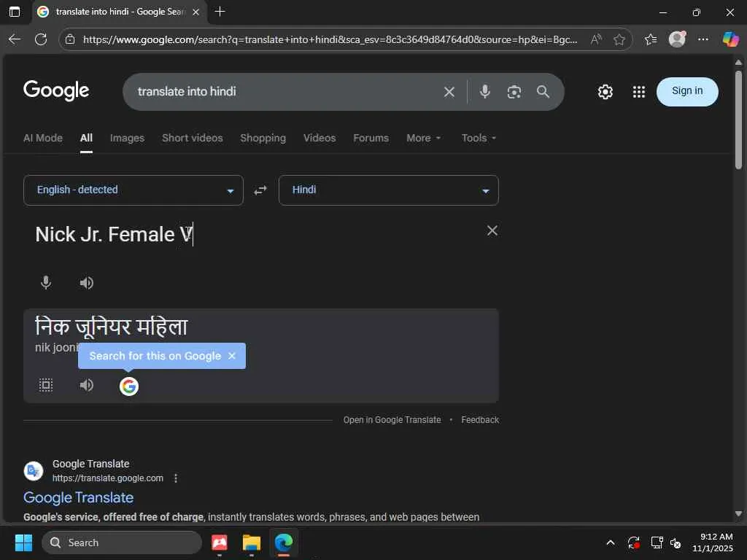Select the All results tab

[x=86, y=138]
